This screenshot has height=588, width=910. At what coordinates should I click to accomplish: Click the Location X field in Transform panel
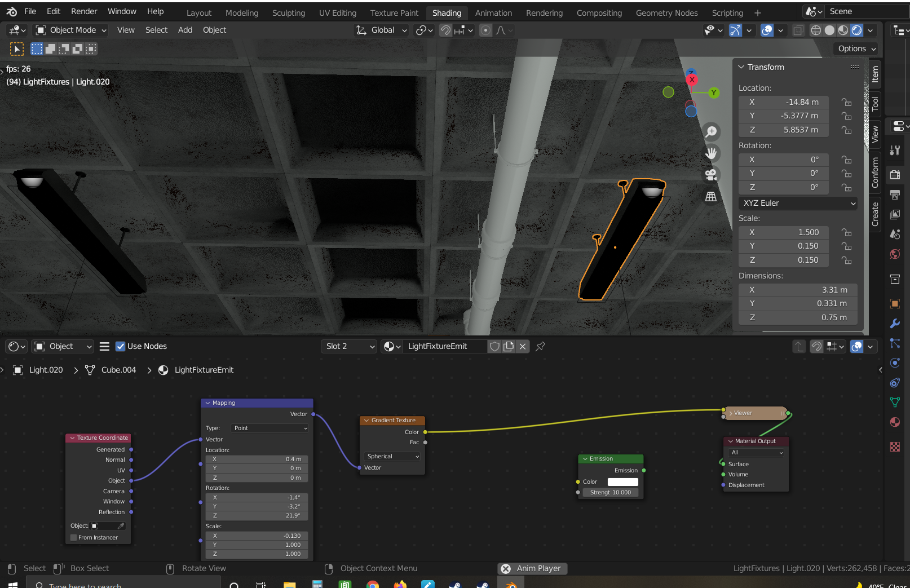click(x=783, y=102)
